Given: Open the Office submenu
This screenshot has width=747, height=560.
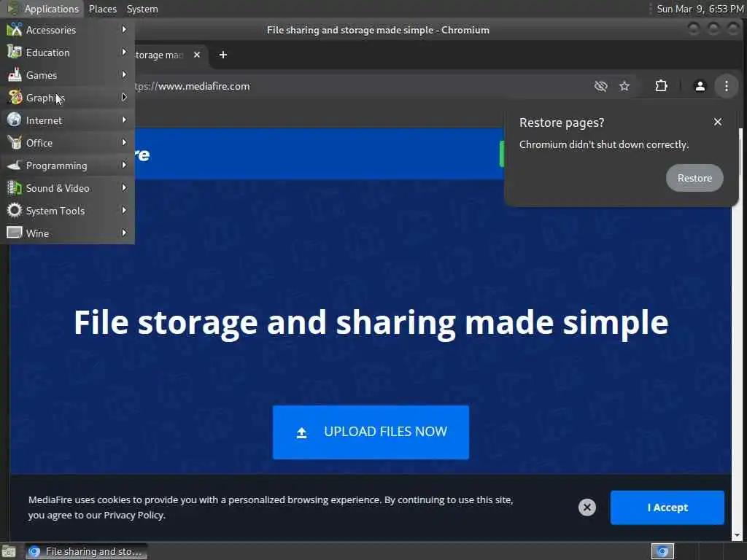Looking at the screenshot, I should 67,143.
